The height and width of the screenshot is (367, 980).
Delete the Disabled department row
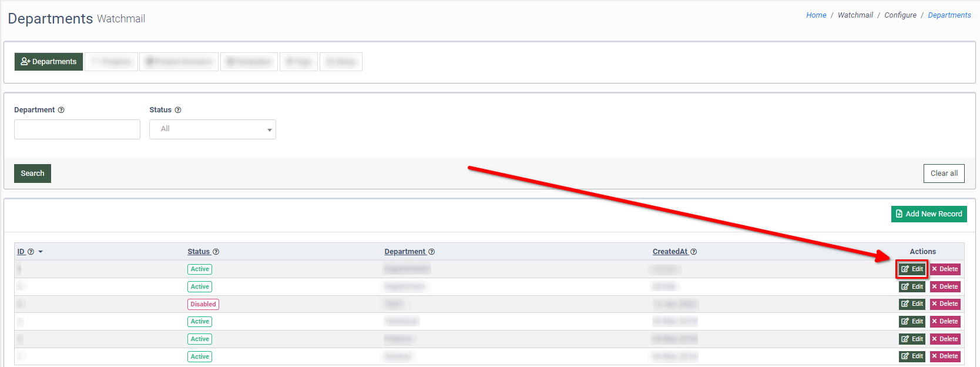pyautogui.click(x=945, y=304)
